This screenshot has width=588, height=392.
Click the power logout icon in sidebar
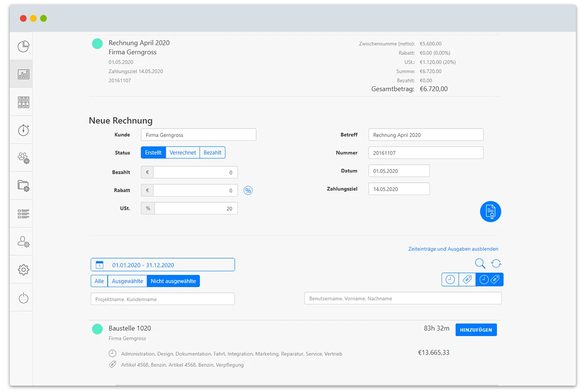tap(23, 298)
